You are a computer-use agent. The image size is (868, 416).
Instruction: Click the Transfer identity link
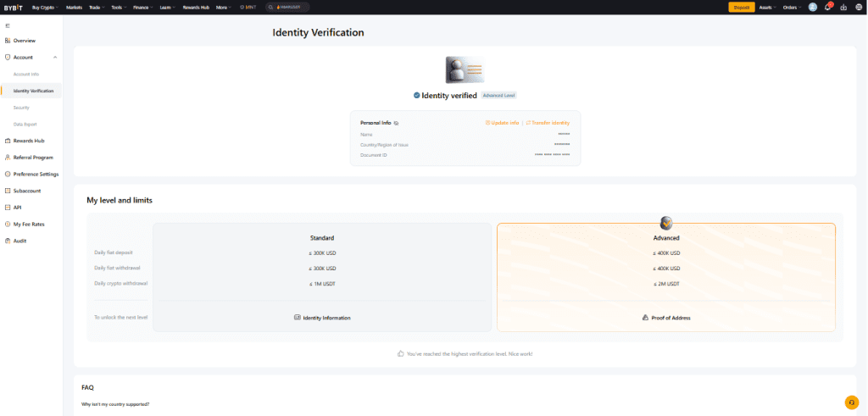point(548,123)
